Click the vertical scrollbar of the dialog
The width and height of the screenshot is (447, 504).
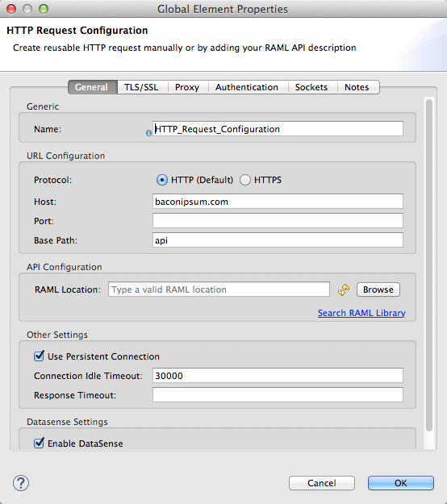(x=429, y=265)
